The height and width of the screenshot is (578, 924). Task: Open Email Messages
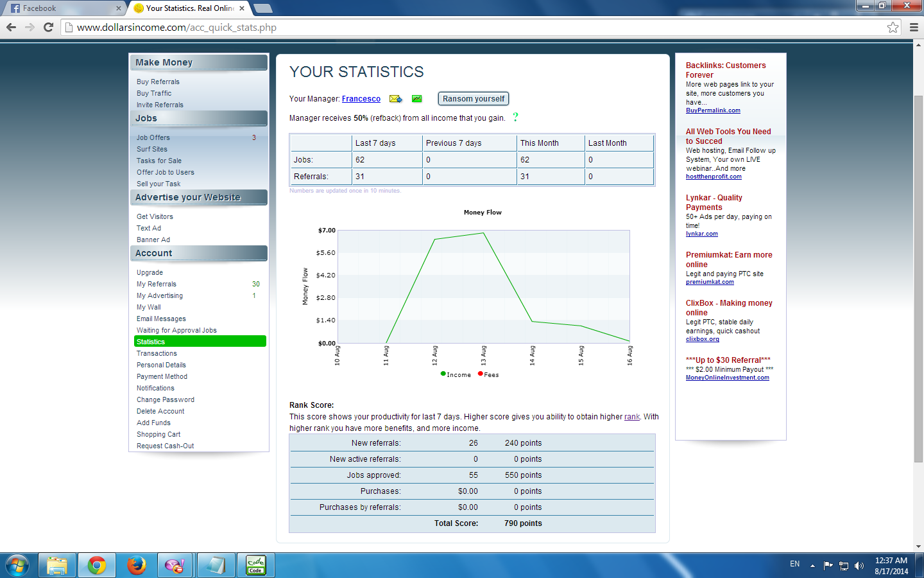(x=161, y=319)
